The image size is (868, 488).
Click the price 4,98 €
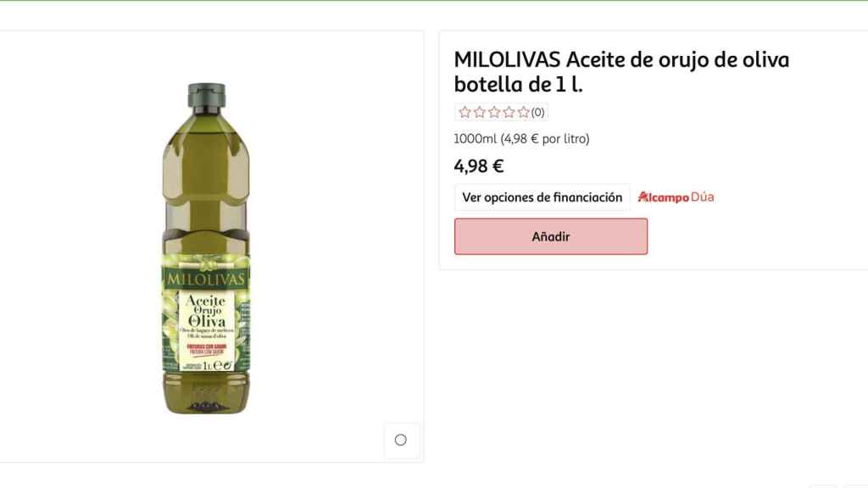coord(478,166)
